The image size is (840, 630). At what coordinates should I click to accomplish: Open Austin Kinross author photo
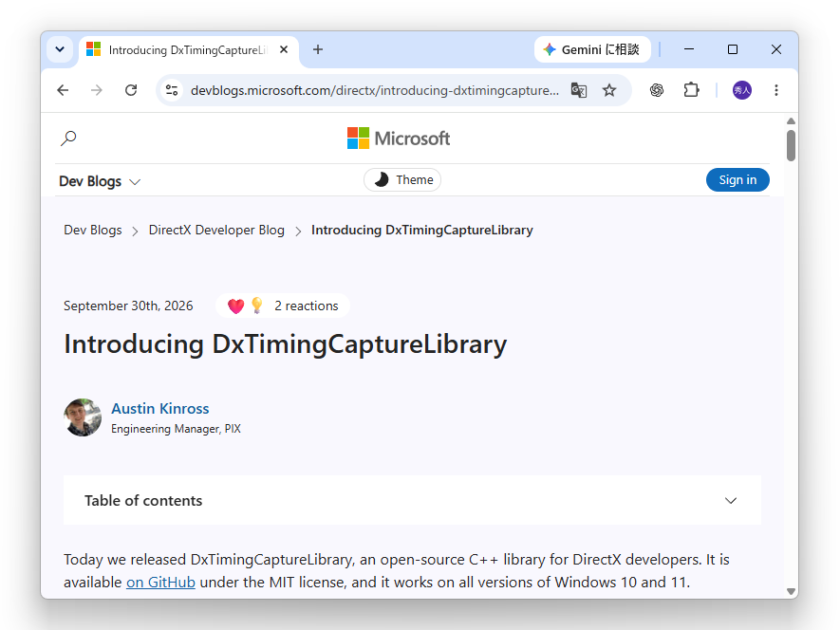click(83, 417)
